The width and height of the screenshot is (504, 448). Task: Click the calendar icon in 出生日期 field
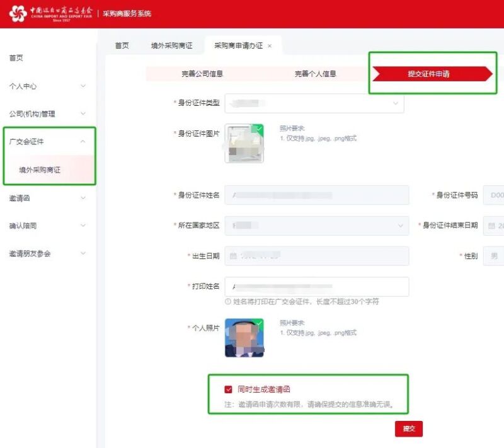(232, 256)
